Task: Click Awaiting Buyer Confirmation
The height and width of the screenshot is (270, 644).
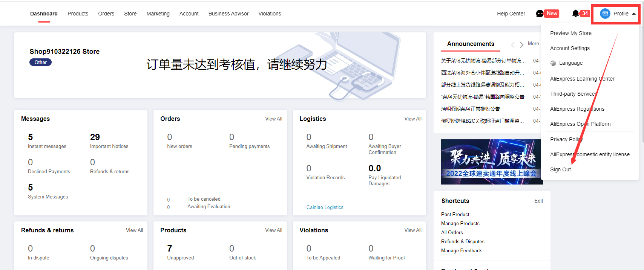Action: point(385,149)
